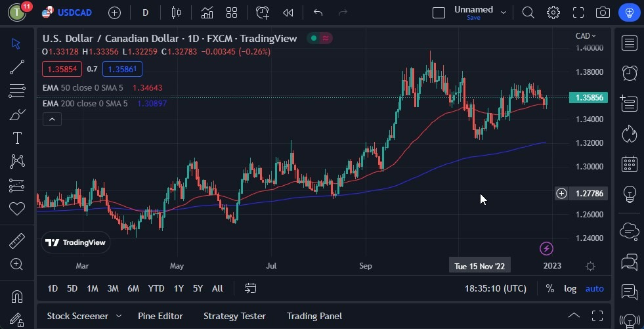Open the news feed panel
The height and width of the screenshot is (329, 644).
click(x=629, y=103)
